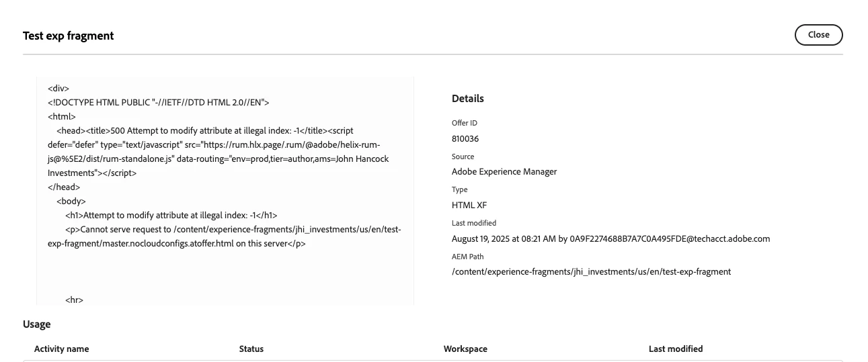
Task: Click the Last modified column header in Usage
Action: (676, 349)
